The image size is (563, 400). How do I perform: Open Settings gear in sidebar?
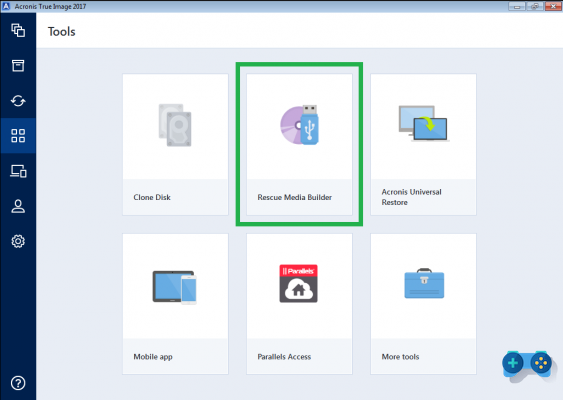pyautogui.click(x=18, y=241)
